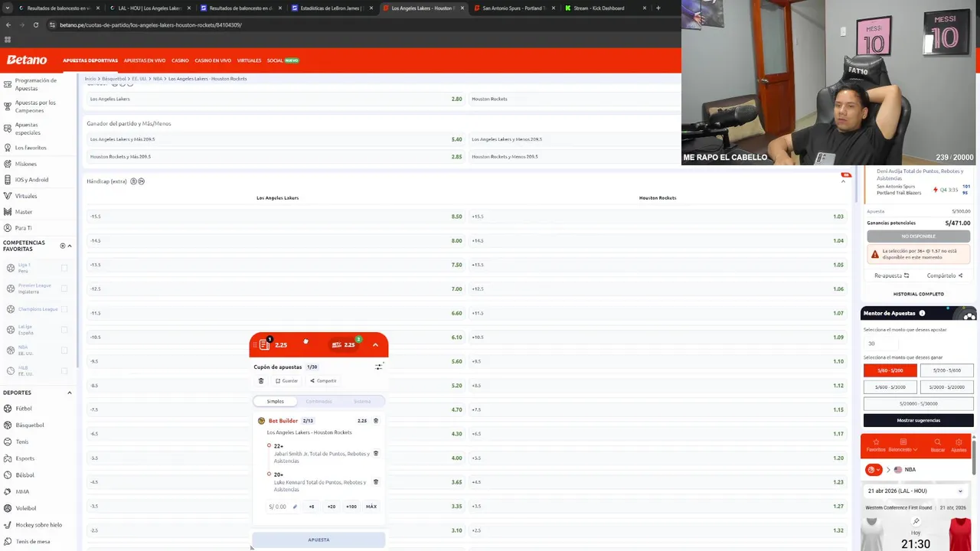Click APUESTA button in bet slip
Viewport: 980px width, 551px height.
(x=318, y=540)
